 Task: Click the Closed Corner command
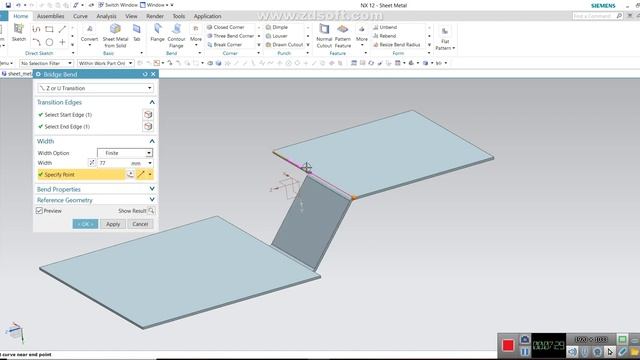[x=225, y=27]
